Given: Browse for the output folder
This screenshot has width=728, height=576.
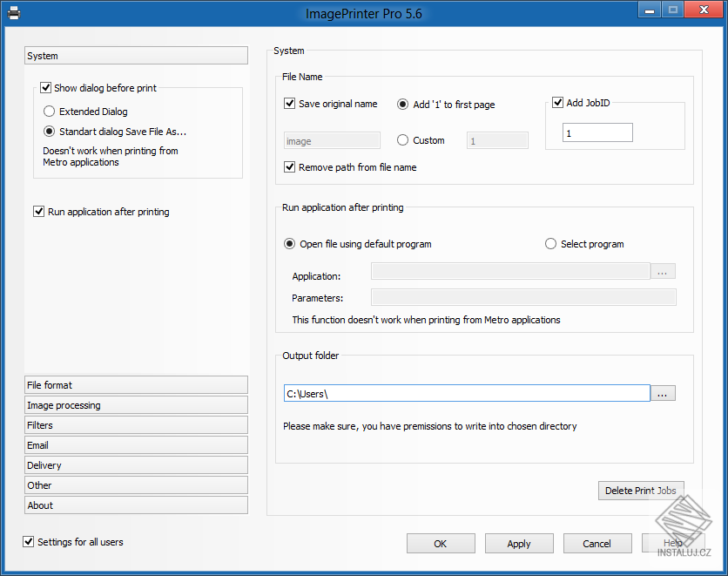Looking at the screenshot, I should 663,394.
